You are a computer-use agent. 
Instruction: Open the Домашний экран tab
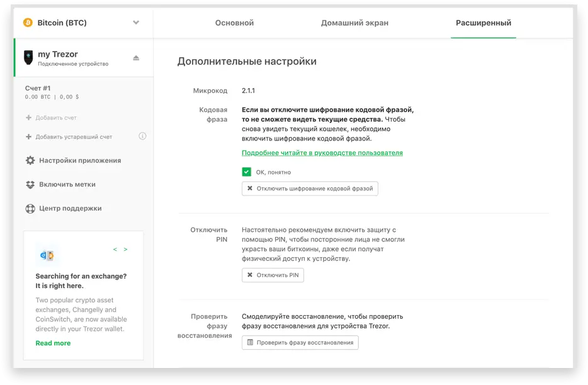click(x=354, y=23)
